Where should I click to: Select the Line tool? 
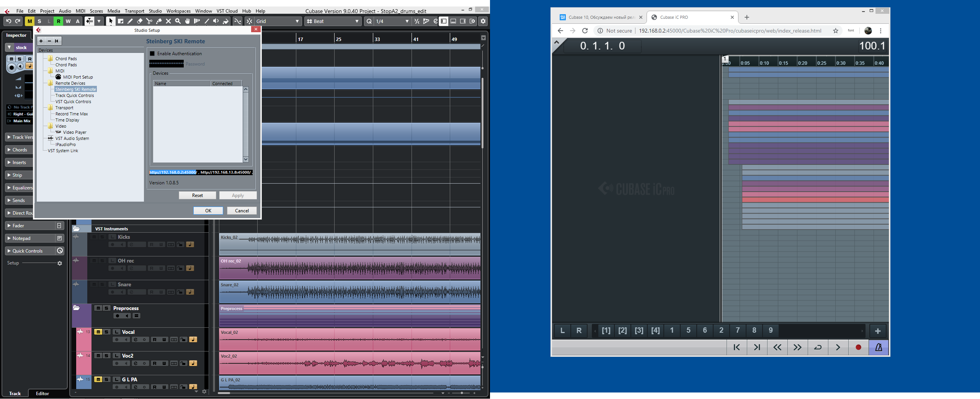click(x=207, y=21)
